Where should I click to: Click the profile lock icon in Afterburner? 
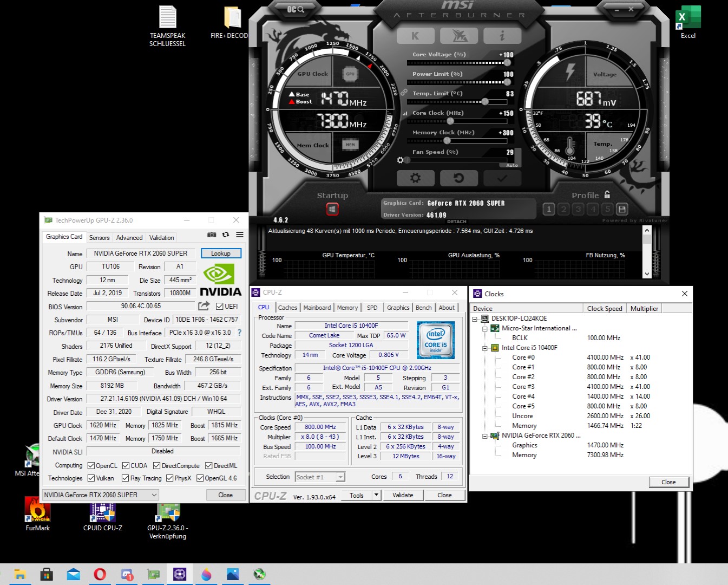point(607,194)
